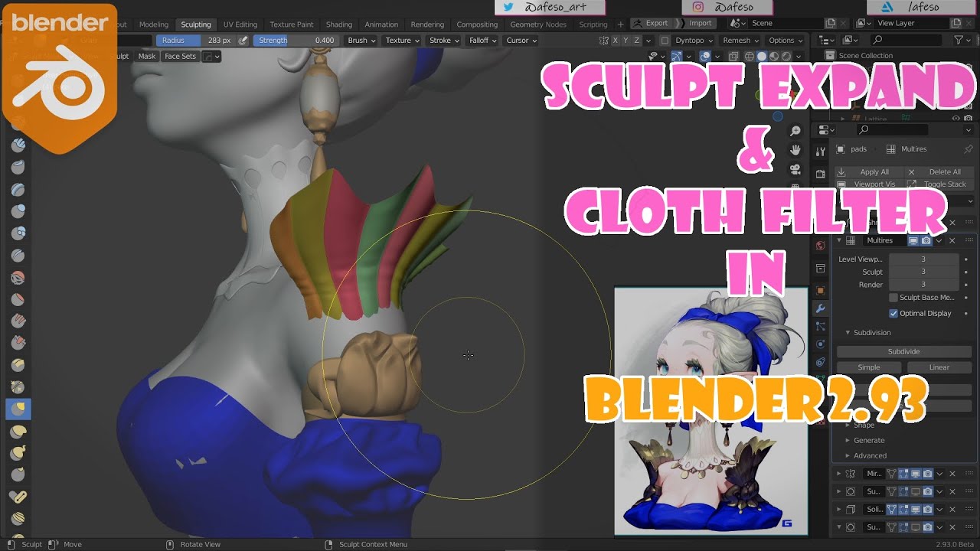Toggle radius pressure sensitivity icon
The height and width of the screenshot is (551, 980).
point(243,41)
